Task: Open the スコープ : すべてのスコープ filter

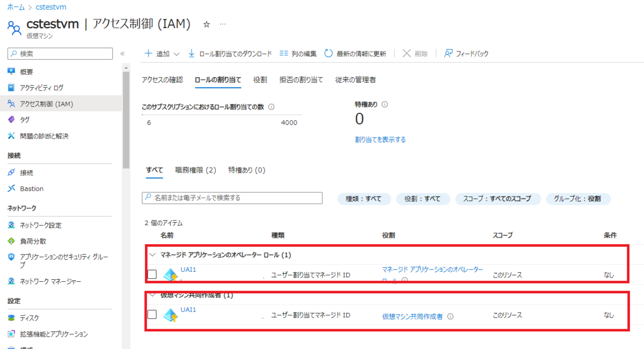Action: (497, 199)
